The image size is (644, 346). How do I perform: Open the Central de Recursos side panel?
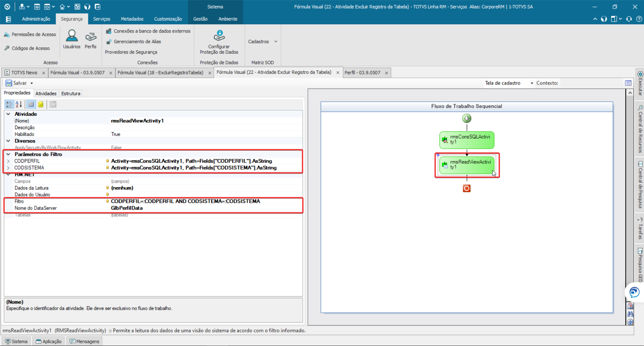[x=640, y=129]
